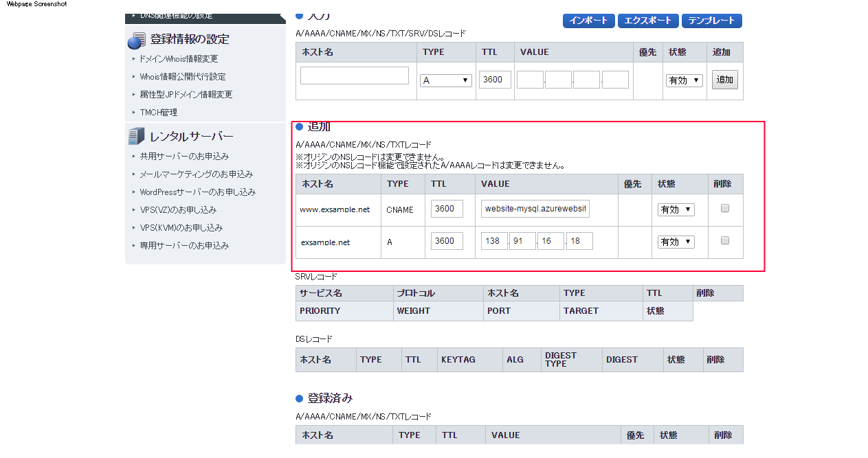Open the TYPE dropdown in the input row
Screen dimensions: 868x458
click(x=445, y=80)
